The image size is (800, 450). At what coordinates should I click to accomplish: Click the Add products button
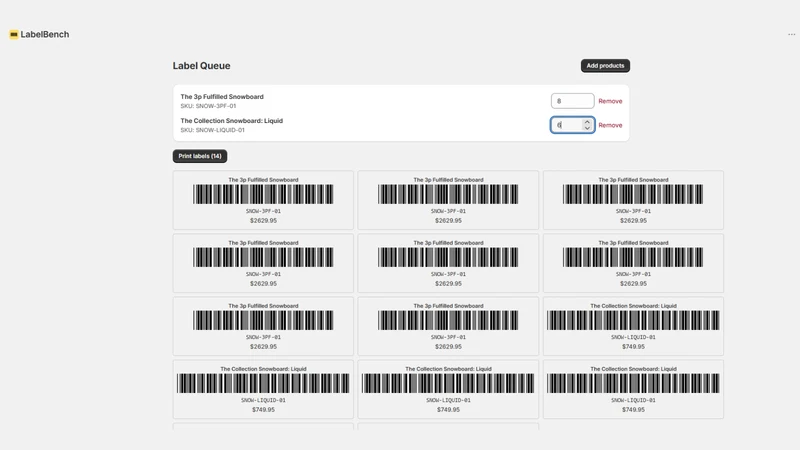[x=605, y=66]
